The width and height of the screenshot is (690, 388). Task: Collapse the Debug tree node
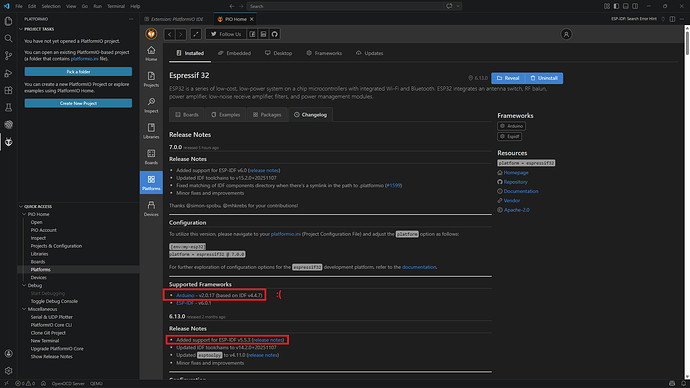[24, 286]
